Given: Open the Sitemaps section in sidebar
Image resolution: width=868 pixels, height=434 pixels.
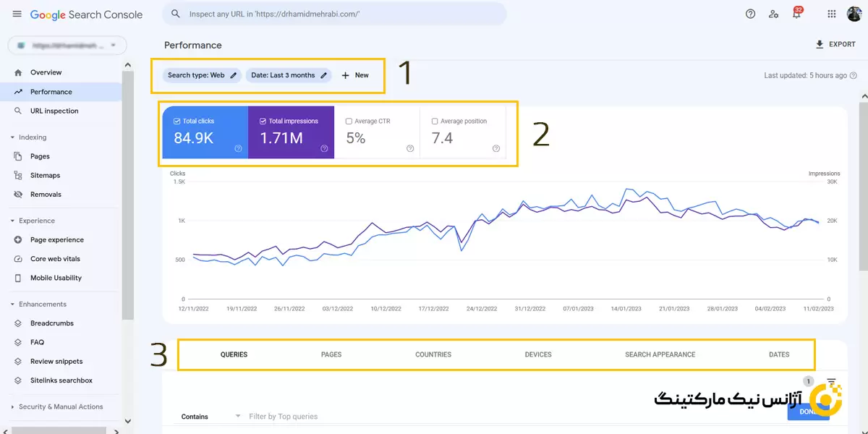Looking at the screenshot, I should click(x=43, y=175).
